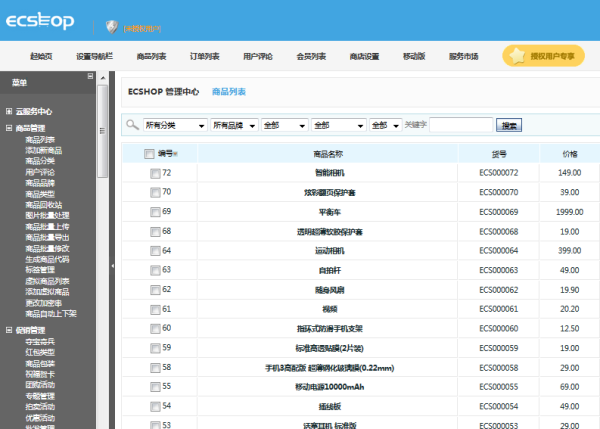Collapse the 商品管理 sidebar section
This screenshot has height=429, width=600.
click(9, 128)
